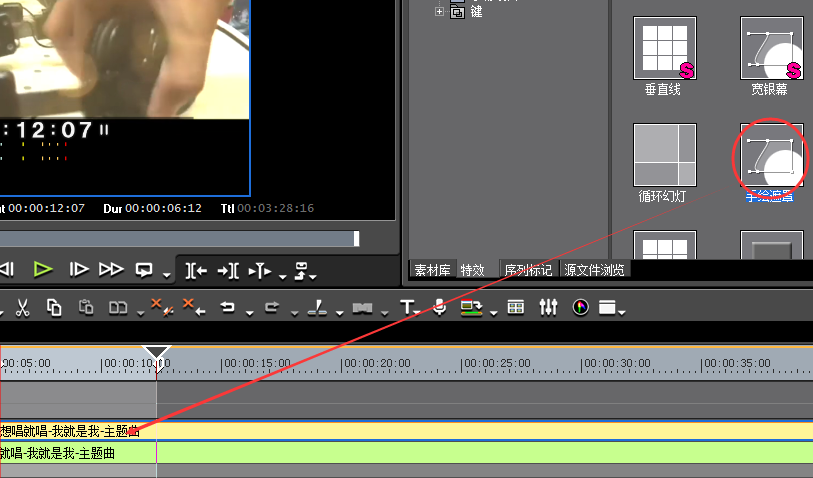The width and height of the screenshot is (813, 478).
Task: Click 00:00:35:00 on the timeline ruler
Action: click(737, 363)
